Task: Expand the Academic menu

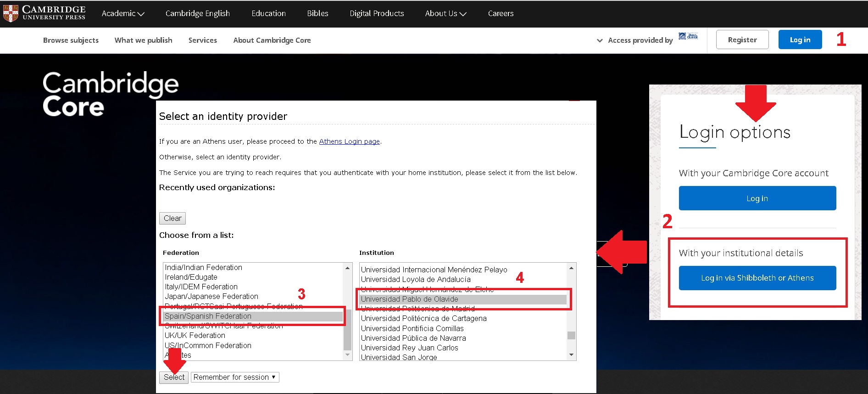Action: pyautogui.click(x=123, y=14)
